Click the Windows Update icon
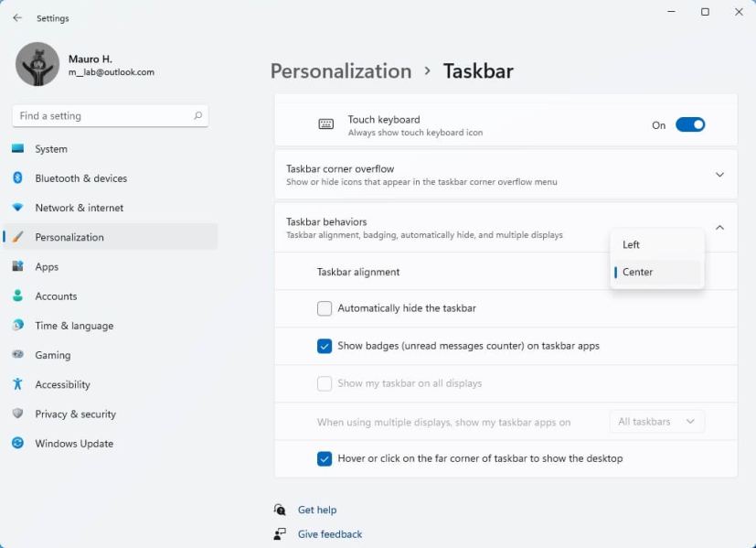Screen dimensions: 756x548 tap(17, 444)
